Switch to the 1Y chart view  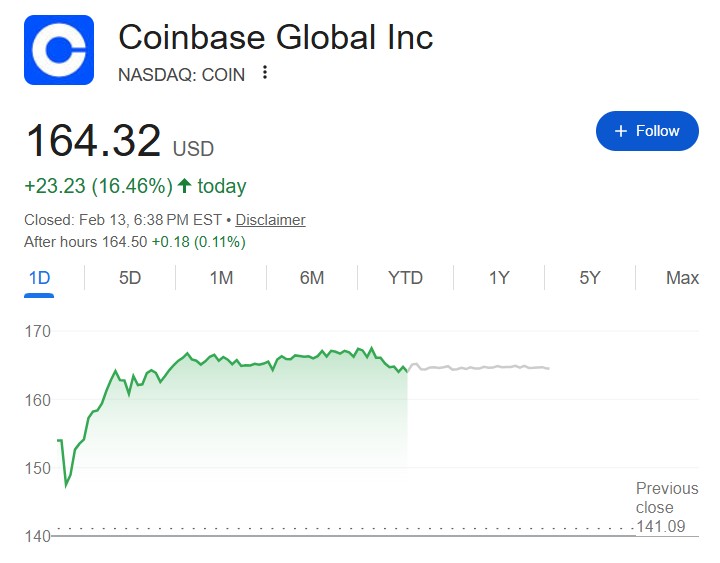pos(499,278)
